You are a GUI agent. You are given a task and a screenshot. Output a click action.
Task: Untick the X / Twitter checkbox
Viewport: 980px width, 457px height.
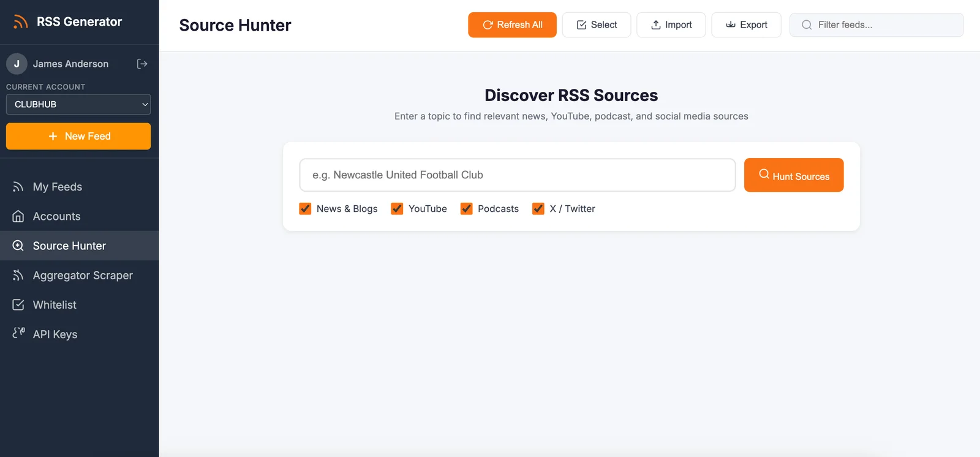tap(538, 209)
